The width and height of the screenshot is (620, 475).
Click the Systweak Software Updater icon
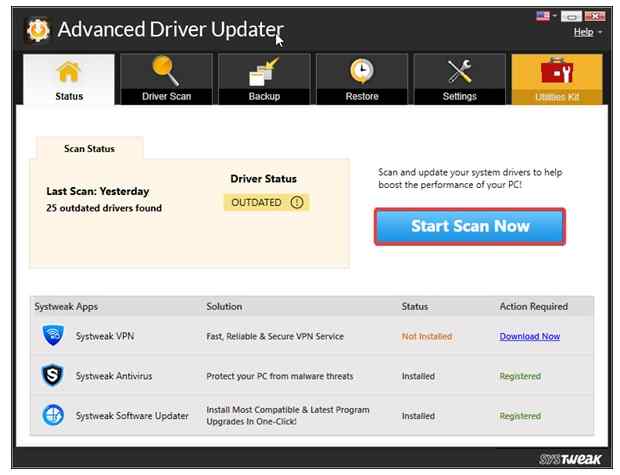(54, 416)
